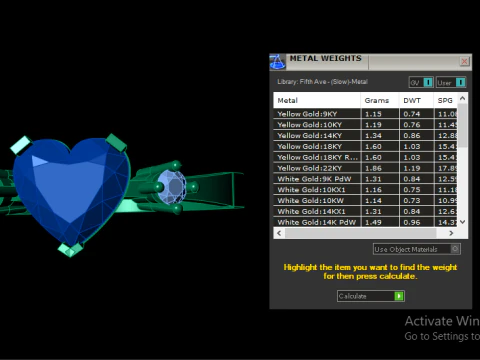Click grams value 1.86
The width and height of the screenshot is (480, 360).
(373, 168)
